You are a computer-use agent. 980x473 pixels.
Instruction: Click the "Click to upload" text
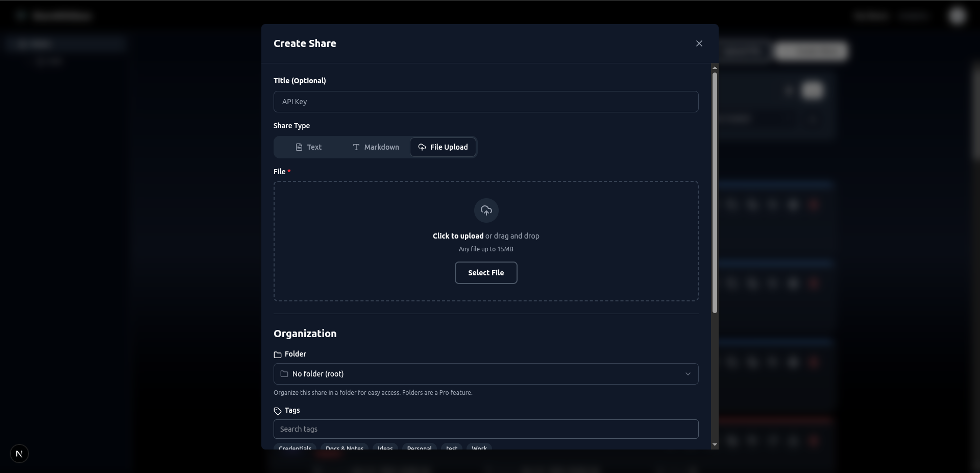(x=458, y=236)
